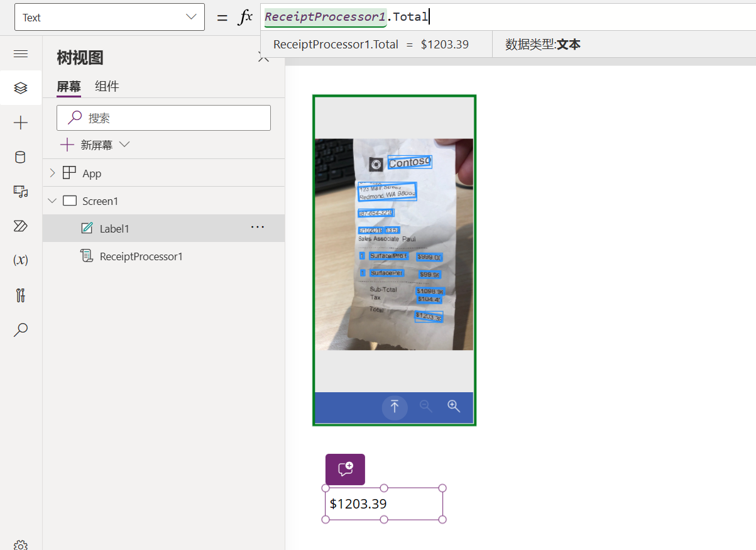The image size is (756, 550).
Task: Open the Tree view layers icon
Action: 21,88
